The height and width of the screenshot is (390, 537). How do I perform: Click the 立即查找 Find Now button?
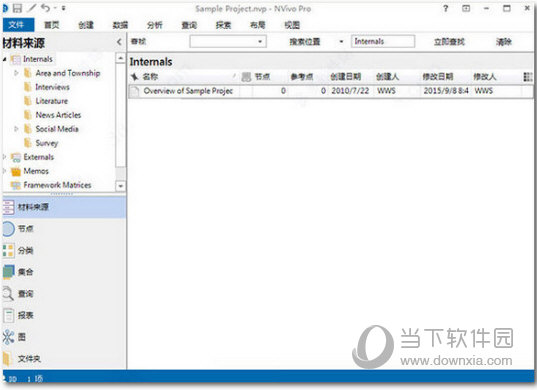449,42
